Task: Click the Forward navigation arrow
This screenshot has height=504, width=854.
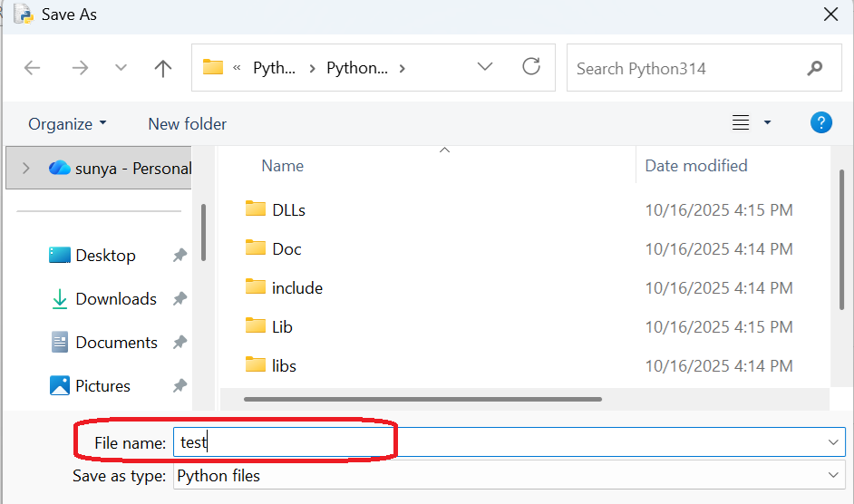Action: [80, 68]
